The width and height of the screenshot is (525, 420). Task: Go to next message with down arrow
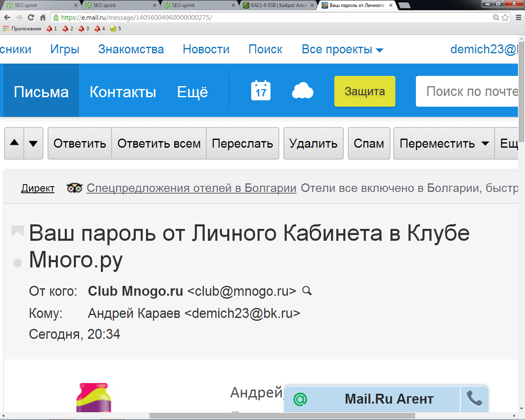click(x=34, y=143)
